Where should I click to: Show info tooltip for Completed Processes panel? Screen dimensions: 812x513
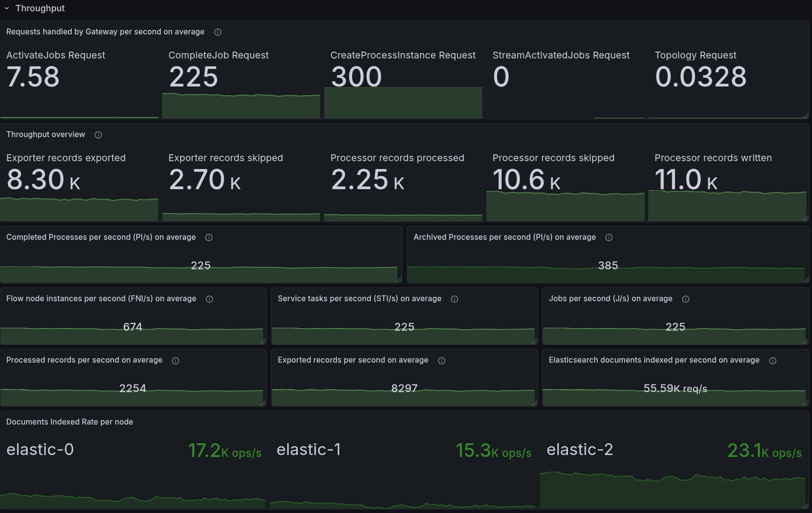pos(209,238)
